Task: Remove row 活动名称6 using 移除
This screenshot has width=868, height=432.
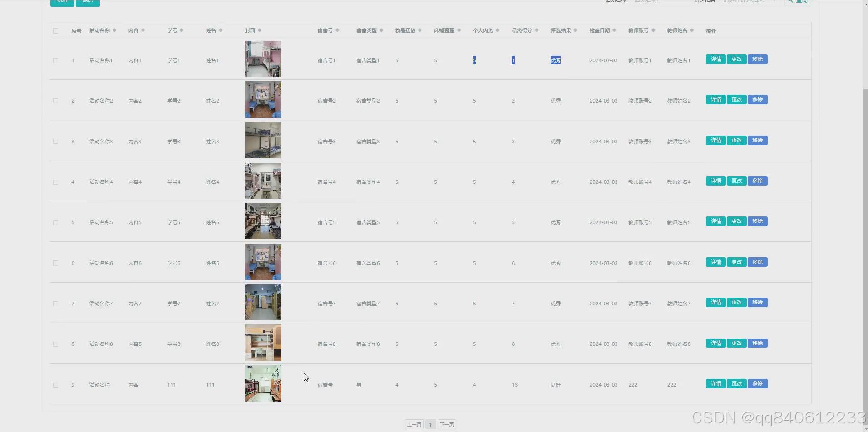Action: tap(757, 262)
